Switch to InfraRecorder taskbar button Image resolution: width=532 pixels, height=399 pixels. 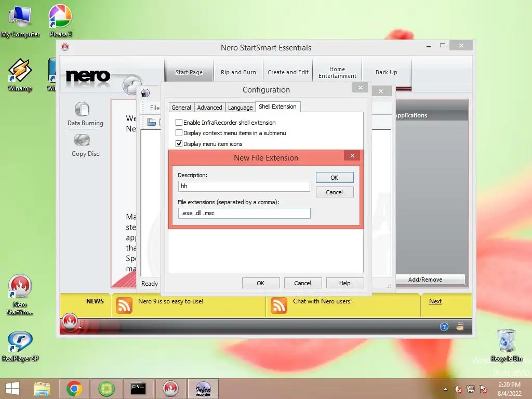[x=203, y=389]
